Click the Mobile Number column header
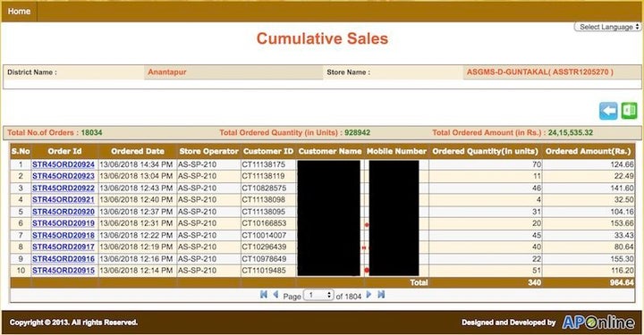 tap(396, 151)
